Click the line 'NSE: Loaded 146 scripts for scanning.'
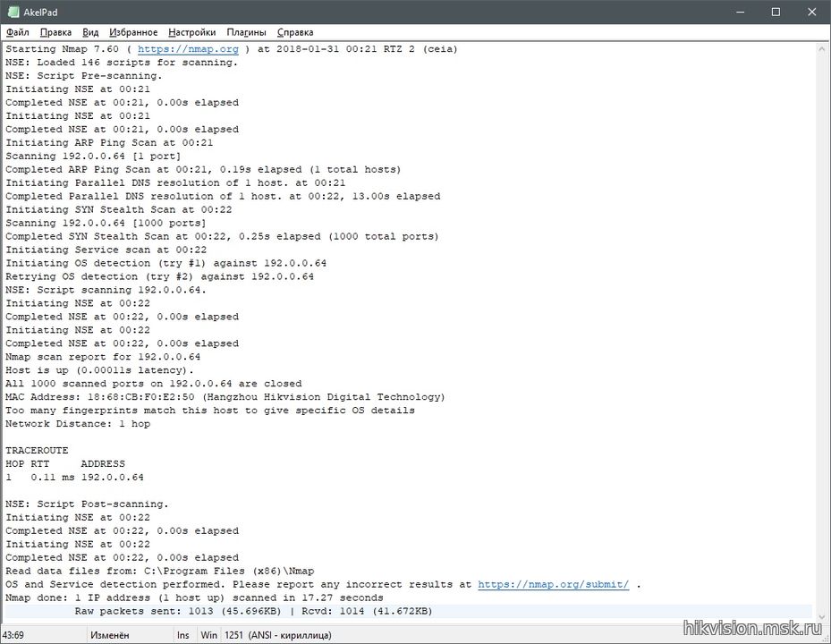The image size is (831, 644). pos(122,63)
